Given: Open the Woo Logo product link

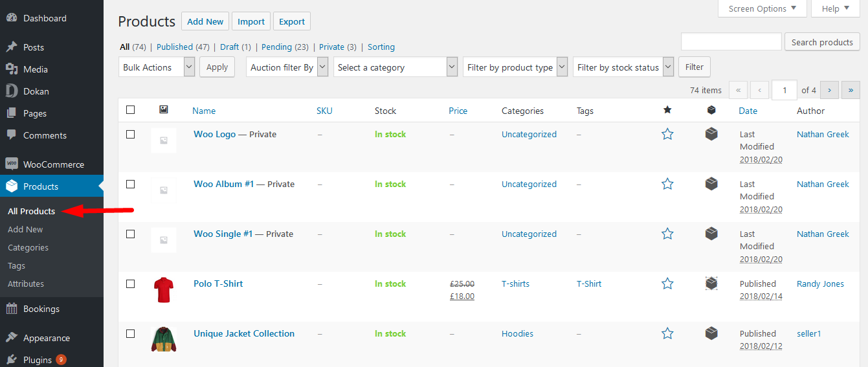Looking at the screenshot, I should tap(214, 134).
